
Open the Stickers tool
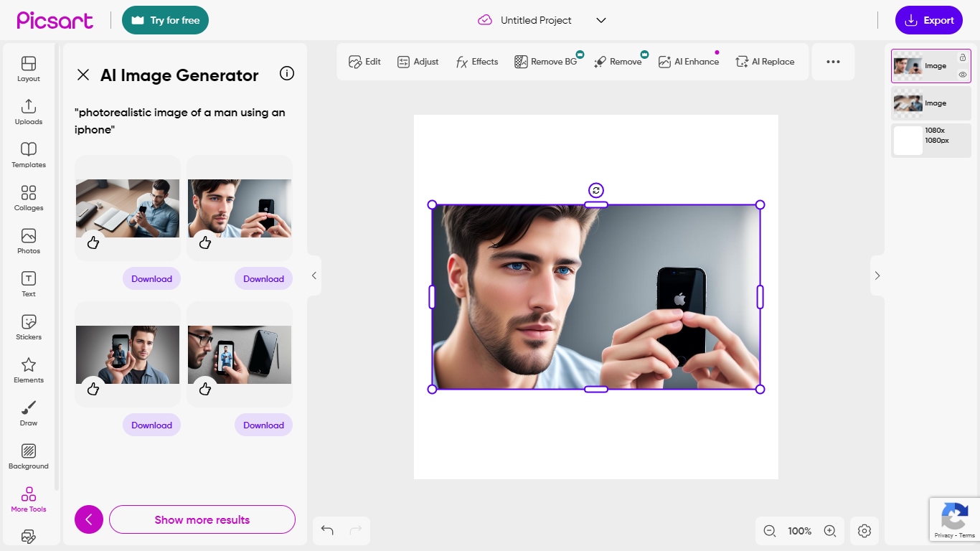29,327
